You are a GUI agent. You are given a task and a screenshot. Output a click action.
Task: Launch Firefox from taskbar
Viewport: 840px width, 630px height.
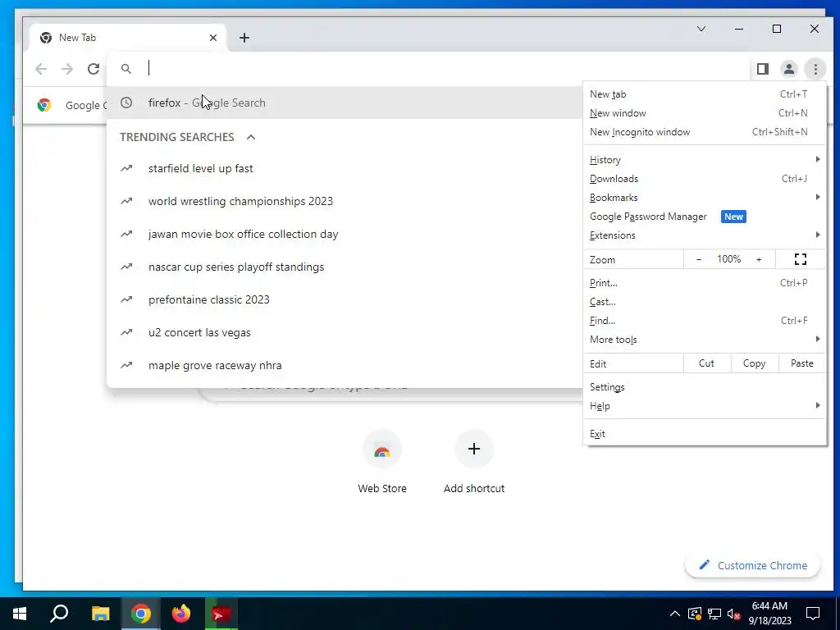pyautogui.click(x=181, y=614)
